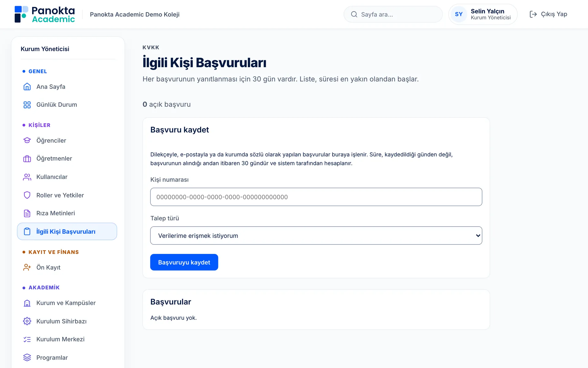Click the Öğrenciler graduation cap icon
Image resolution: width=588 pixels, height=368 pixels.
click(x=27, y=140)
